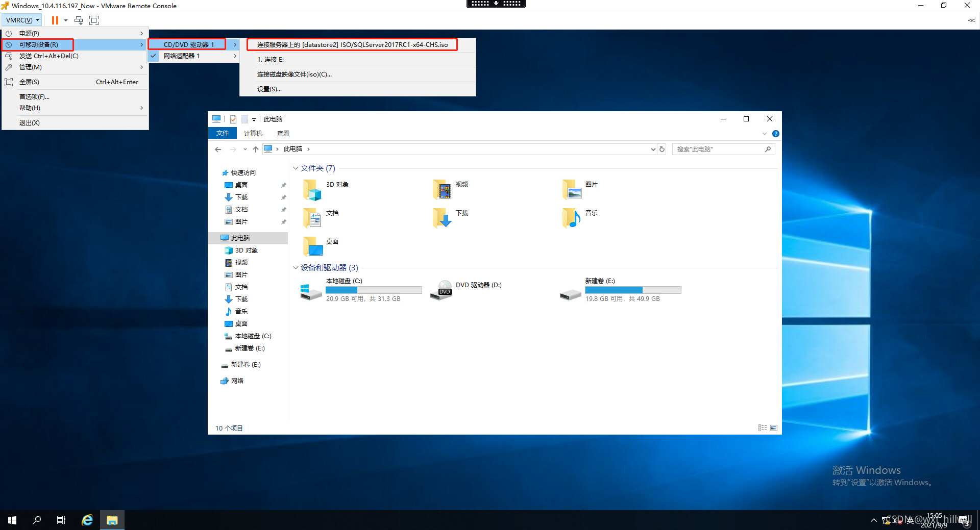Select 快速访问 in the navigation tree
Image resolution: width=980 pixels, height=530 pixels.
pyautogui.click(x=243, y=173)
